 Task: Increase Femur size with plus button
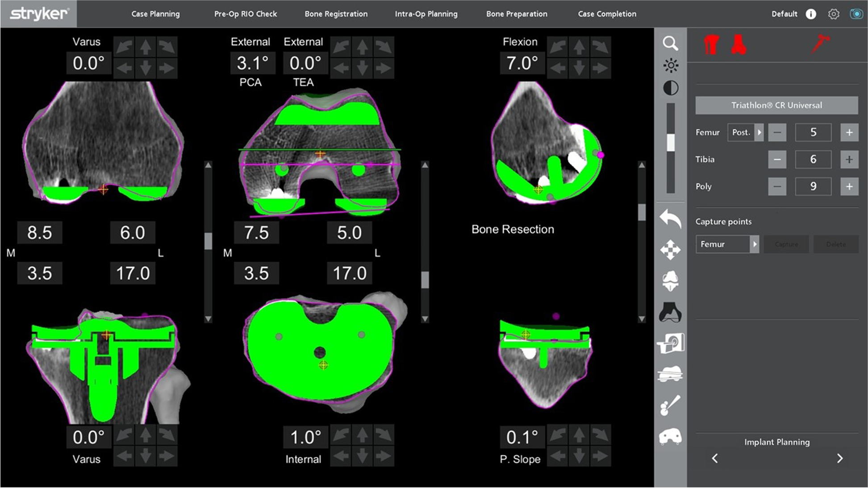(x=849, y=132)
